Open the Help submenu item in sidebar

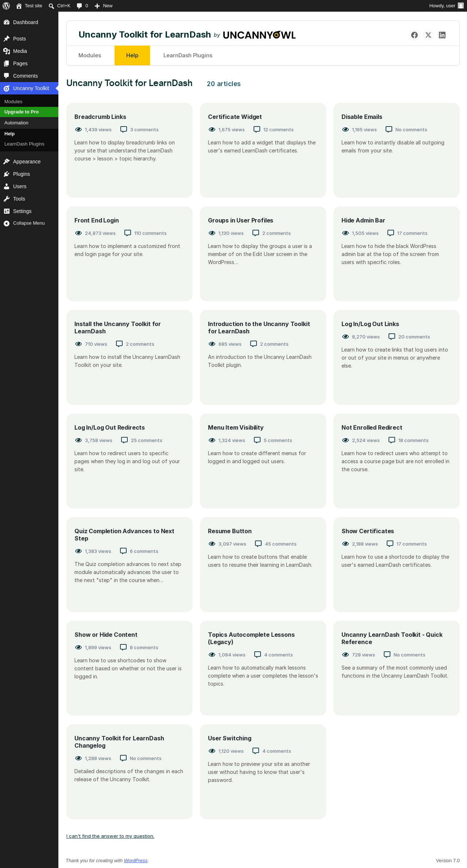click(29, 134)
